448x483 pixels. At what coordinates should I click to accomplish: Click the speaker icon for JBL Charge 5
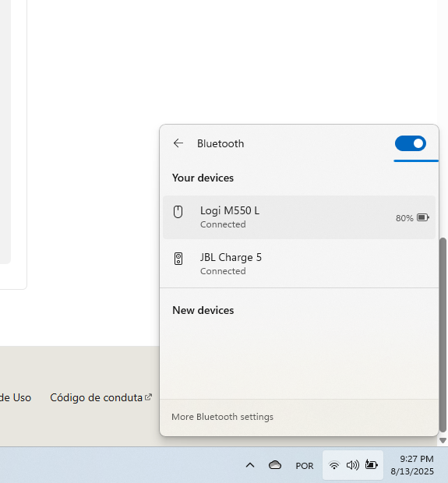point(178,259)
